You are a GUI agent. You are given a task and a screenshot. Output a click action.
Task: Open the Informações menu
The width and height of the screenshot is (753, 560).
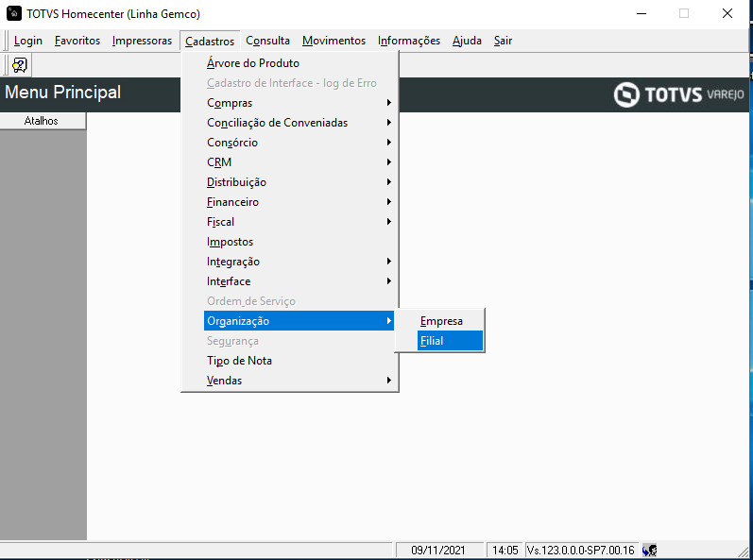[x=409, y=41]
